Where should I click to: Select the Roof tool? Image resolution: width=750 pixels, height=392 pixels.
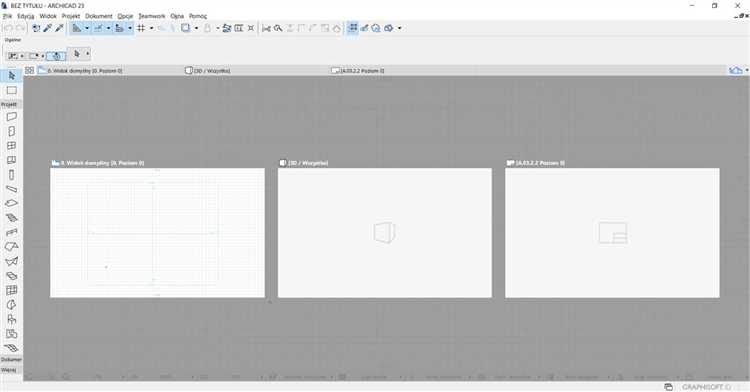11,247
